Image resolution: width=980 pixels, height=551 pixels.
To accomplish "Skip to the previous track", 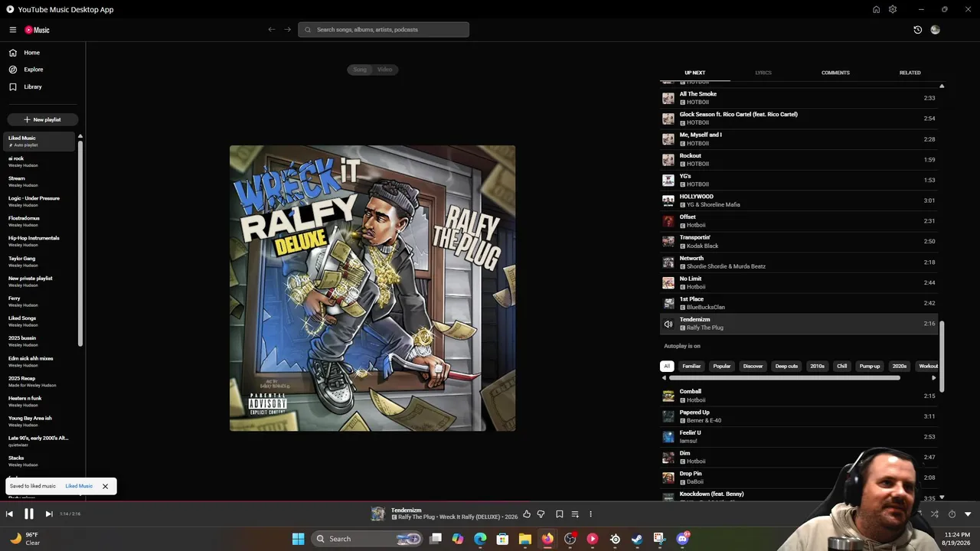I will [x=9, y=514].
